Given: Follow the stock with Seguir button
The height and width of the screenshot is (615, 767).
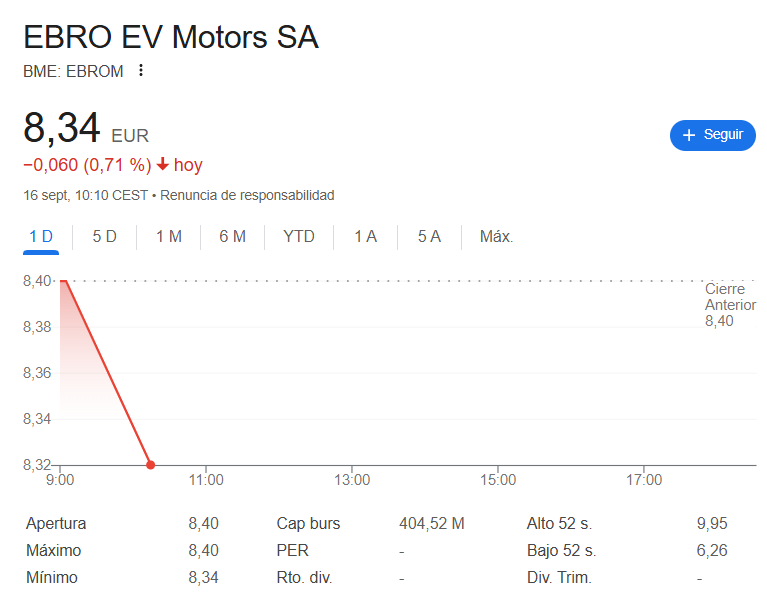Looking at the screenshot, I should [713, 135].
